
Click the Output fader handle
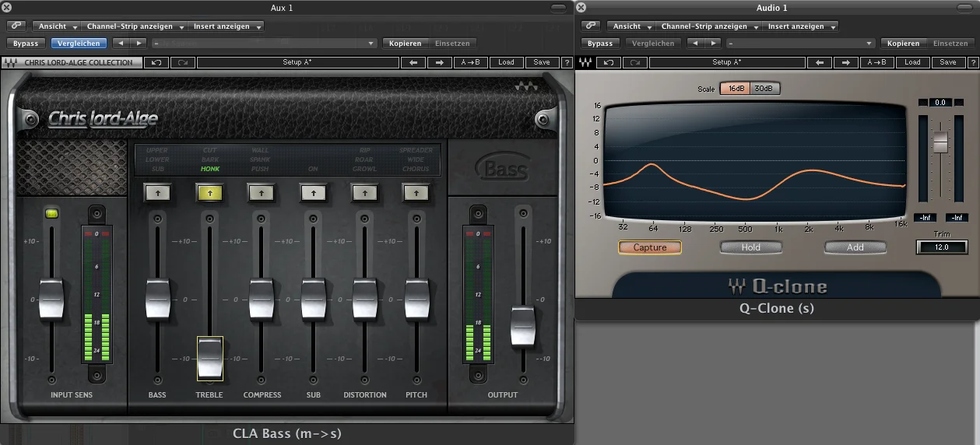523,327
